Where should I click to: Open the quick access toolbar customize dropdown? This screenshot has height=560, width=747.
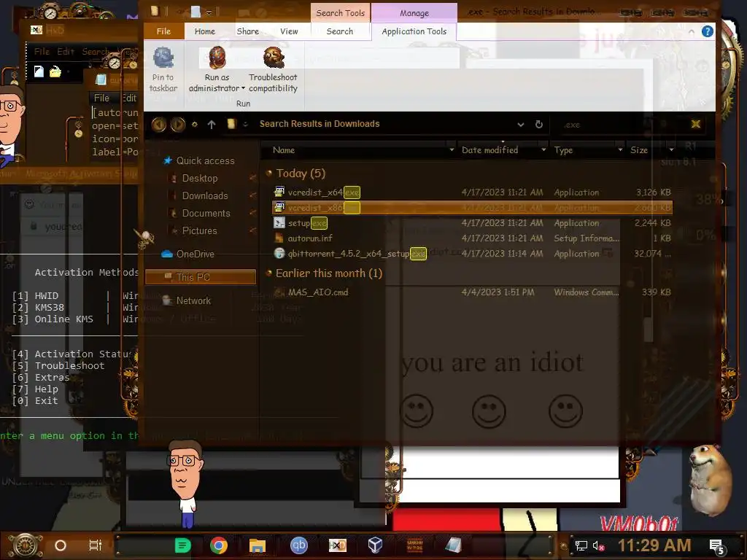tap(209, 12)
